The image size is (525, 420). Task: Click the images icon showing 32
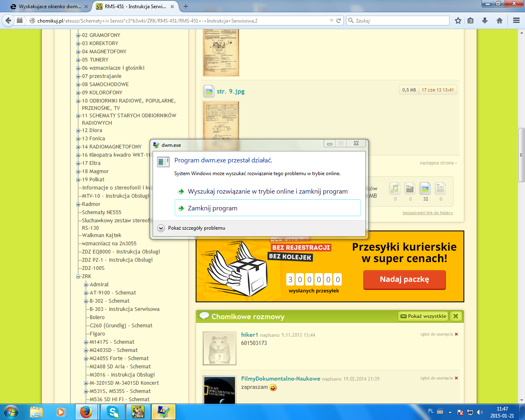click(425, 189)
